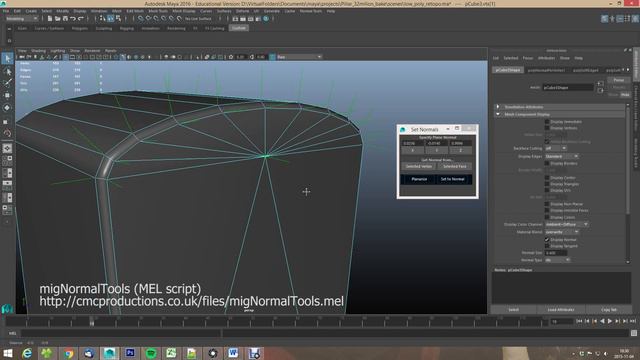Click the Undo arrow icon
The width and height of the screenshot is (640, 360).
pyautogui.click(x=73, y=18)
